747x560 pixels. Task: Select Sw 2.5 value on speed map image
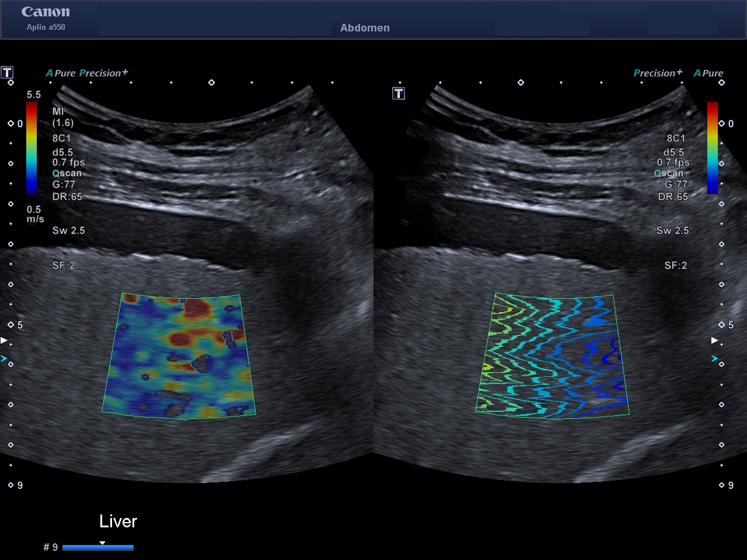(68, 230)
